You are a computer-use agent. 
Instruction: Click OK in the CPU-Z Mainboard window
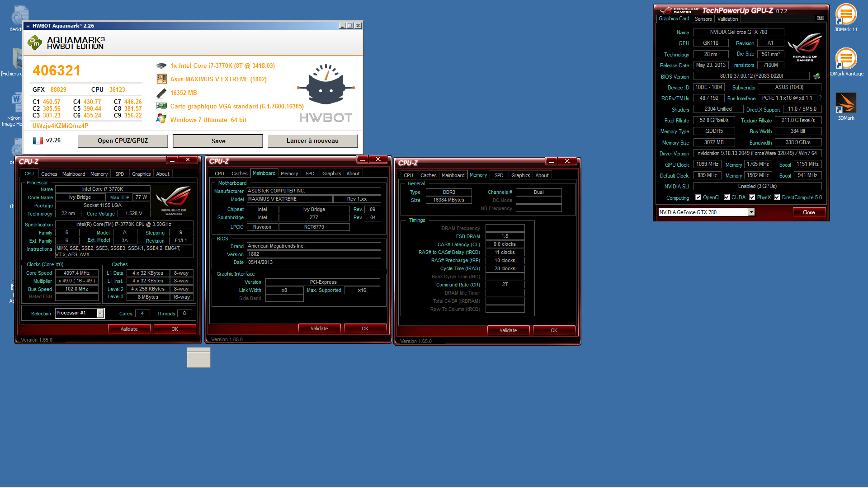[365, 328]
